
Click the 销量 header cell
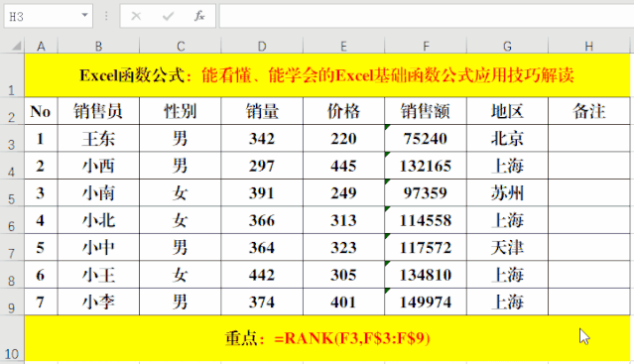click(x=262, y=111)
